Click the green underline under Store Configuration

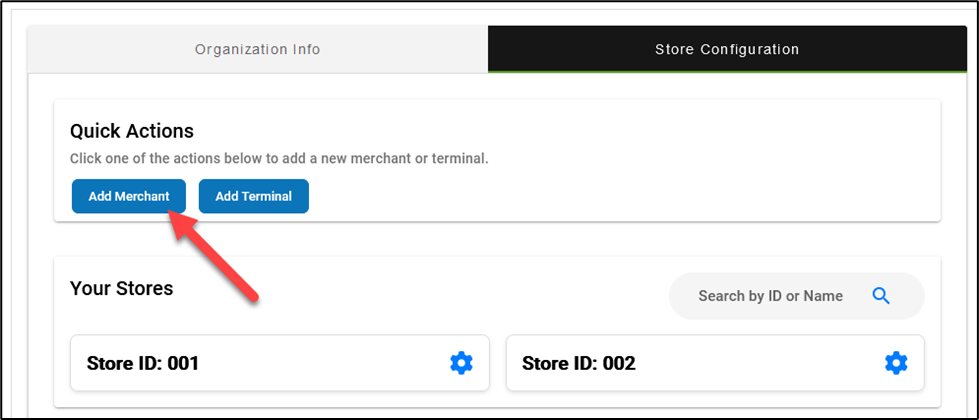727,71
